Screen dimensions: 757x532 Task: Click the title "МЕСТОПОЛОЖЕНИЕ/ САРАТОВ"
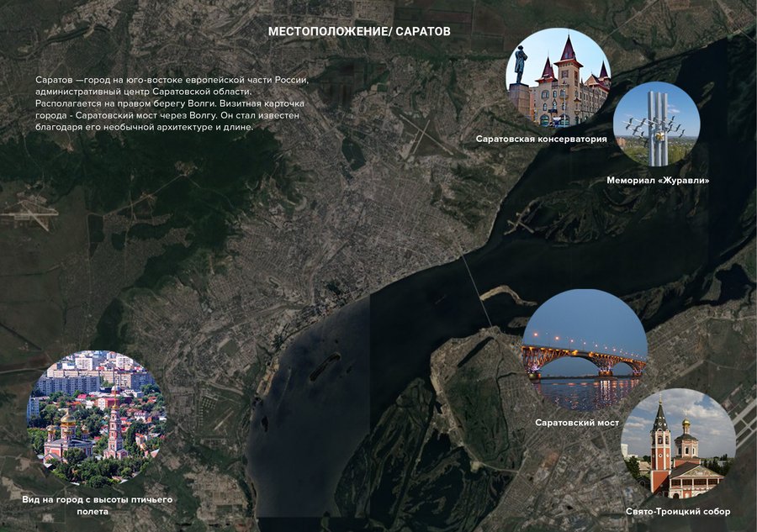click(x=359, y=31)
